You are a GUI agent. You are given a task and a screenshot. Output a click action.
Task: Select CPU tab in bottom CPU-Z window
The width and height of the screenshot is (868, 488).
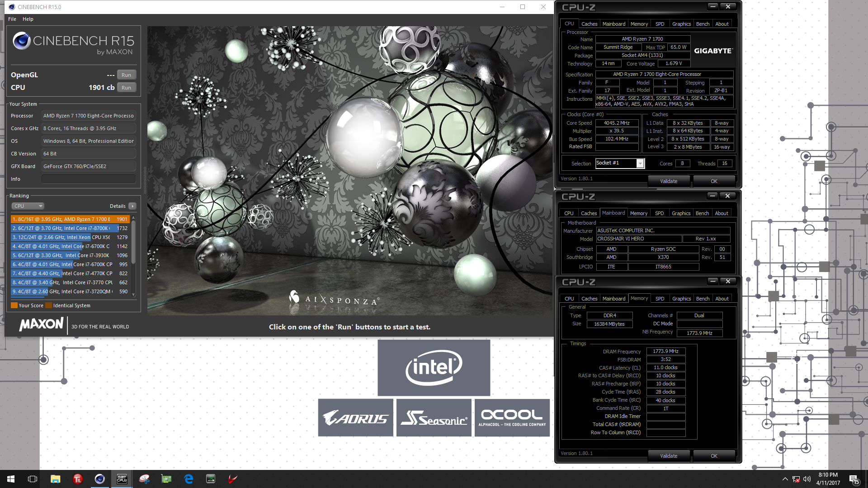pyautogui.click(x=569, y=299)
